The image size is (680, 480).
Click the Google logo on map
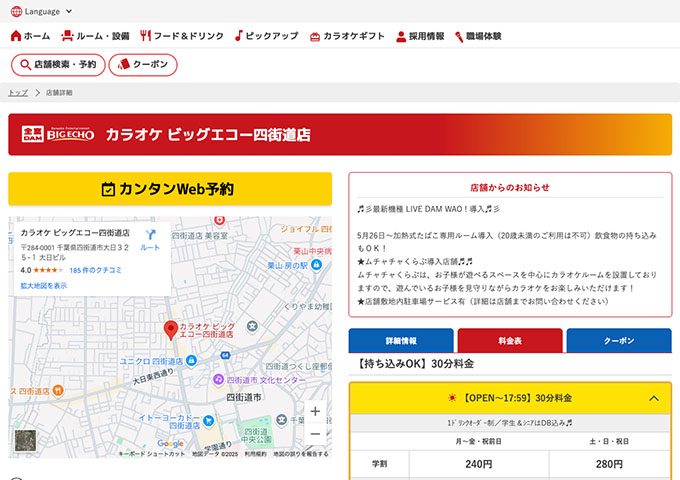click(170, 444)
